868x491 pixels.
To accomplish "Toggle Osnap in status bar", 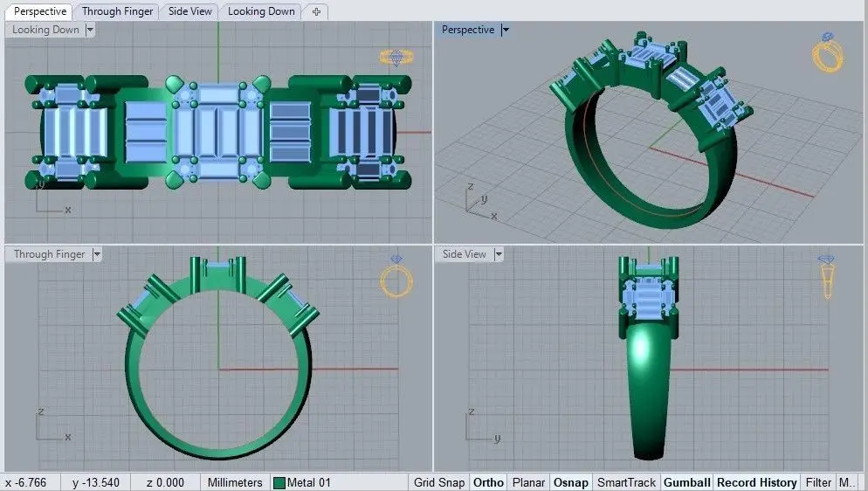I will tap(571, 482).
